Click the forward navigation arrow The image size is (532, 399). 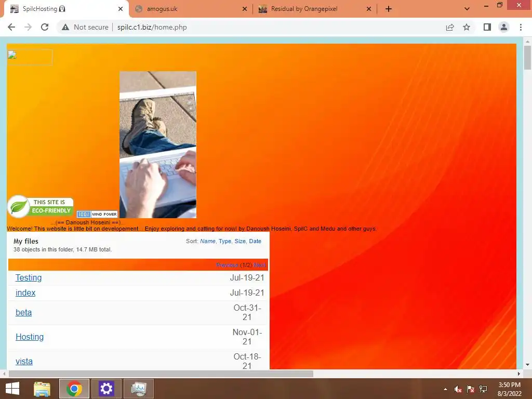point(28,27)
